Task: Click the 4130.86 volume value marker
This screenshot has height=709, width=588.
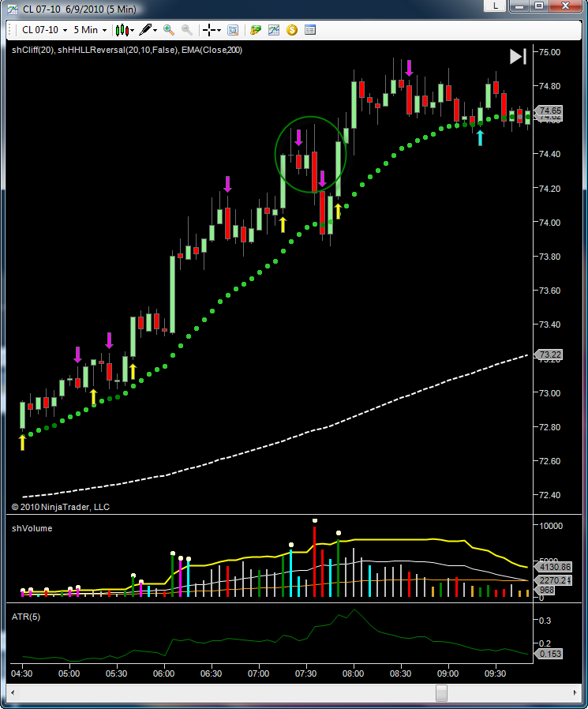Action: pyautogui.click(x=553, y=567)
